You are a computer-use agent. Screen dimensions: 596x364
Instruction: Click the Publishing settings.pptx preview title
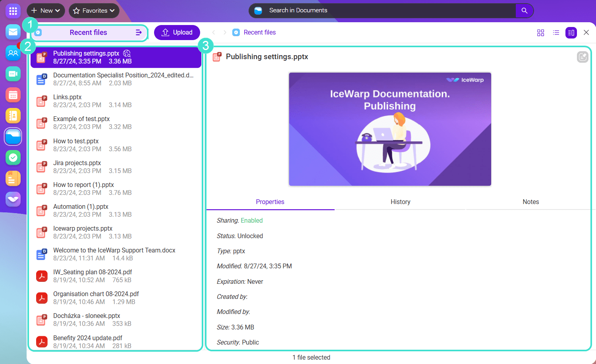(x=267, y=57)
